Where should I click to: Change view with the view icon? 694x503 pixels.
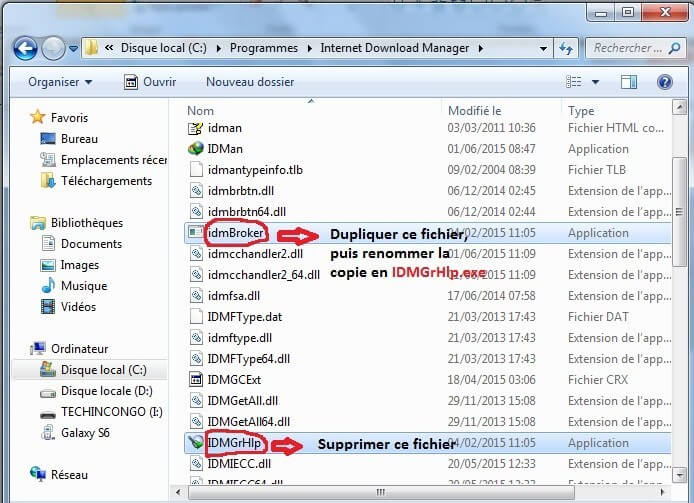pos(574,82)
